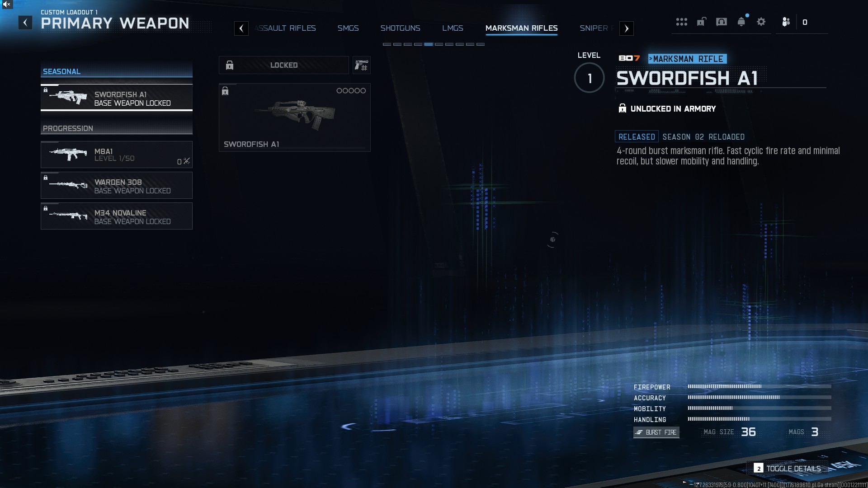This screenshot has height=488, width=868.
Task: Toggle the muted speaker icon
Action: 6,5
